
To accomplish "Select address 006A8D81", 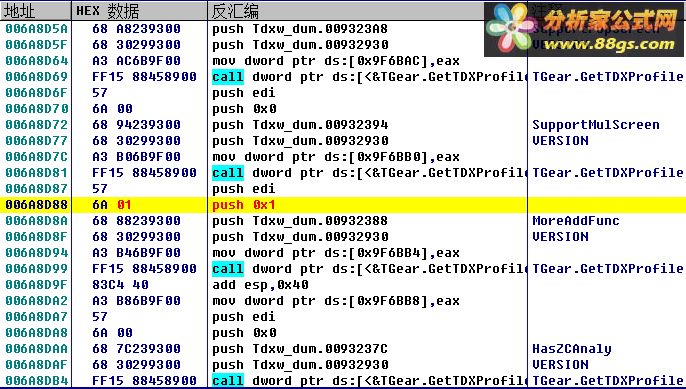I will [x=37, y=172].
